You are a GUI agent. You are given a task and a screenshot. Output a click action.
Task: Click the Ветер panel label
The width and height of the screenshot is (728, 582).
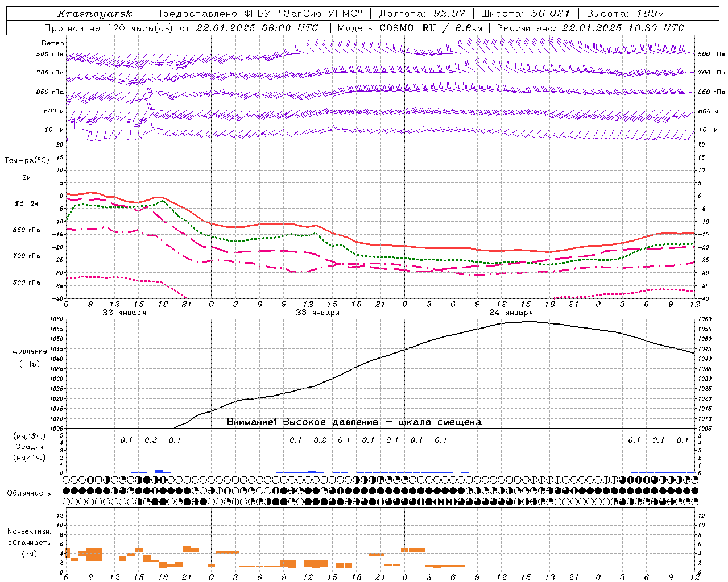pos(53,43)
